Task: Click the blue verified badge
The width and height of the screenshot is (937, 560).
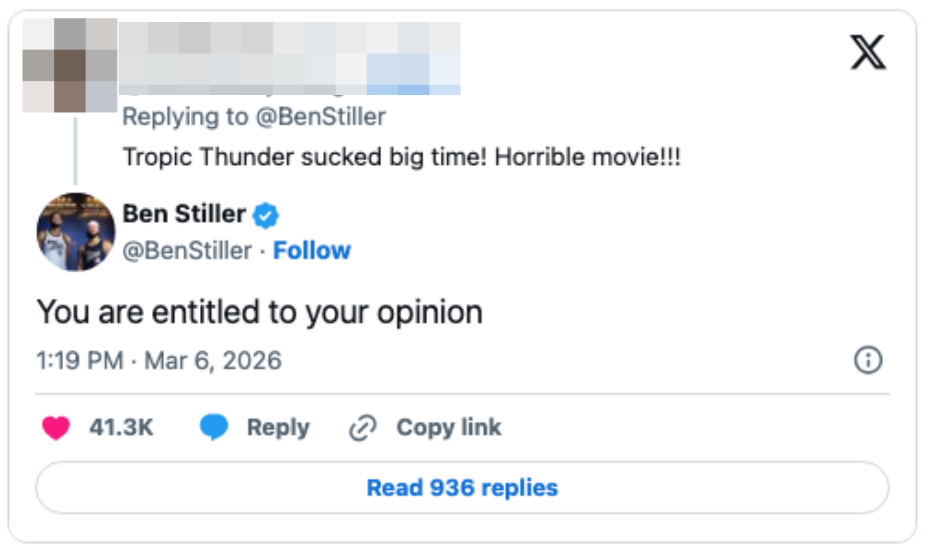Action: click(x=266, y=215)
